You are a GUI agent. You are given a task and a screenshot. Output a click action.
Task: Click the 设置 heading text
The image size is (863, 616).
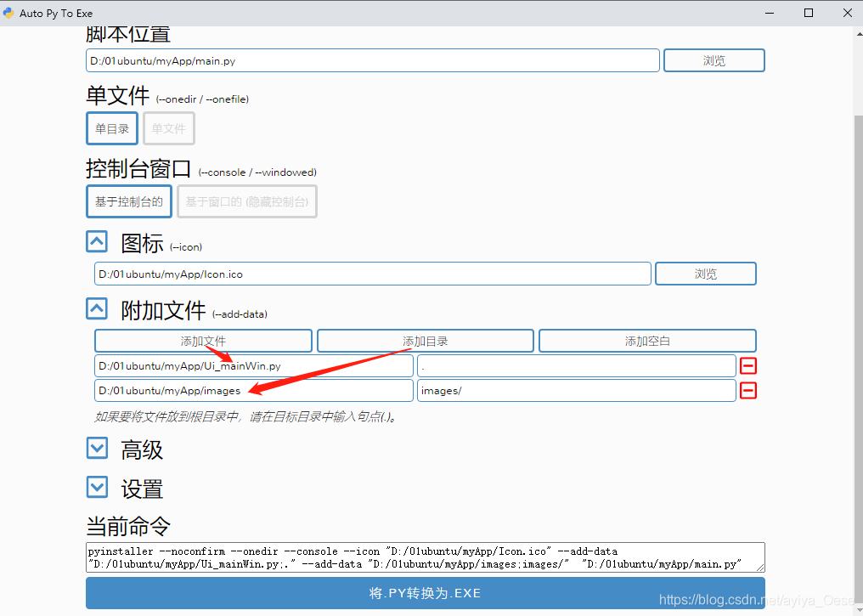tap(142, 489)
